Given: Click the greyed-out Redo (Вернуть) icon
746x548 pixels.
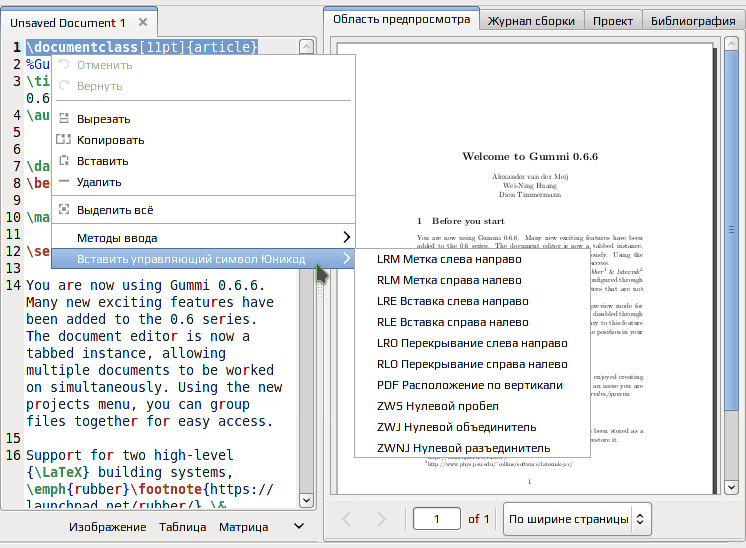Looking at the screenshot, I should point(64,86).
